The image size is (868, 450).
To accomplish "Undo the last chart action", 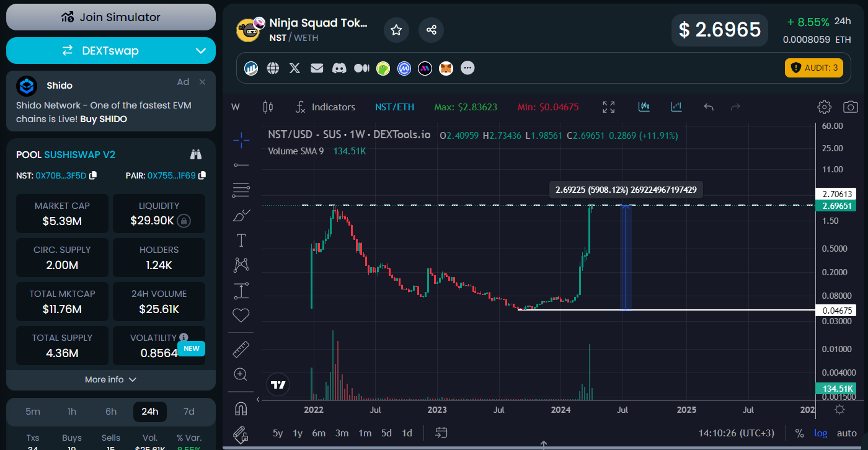I will pyautogui.click(x=709, y=107).
